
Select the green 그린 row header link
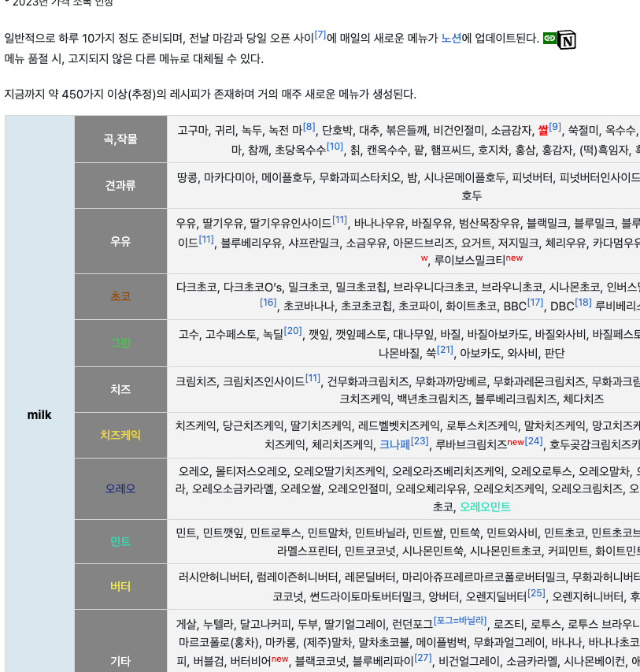[120, 343]
